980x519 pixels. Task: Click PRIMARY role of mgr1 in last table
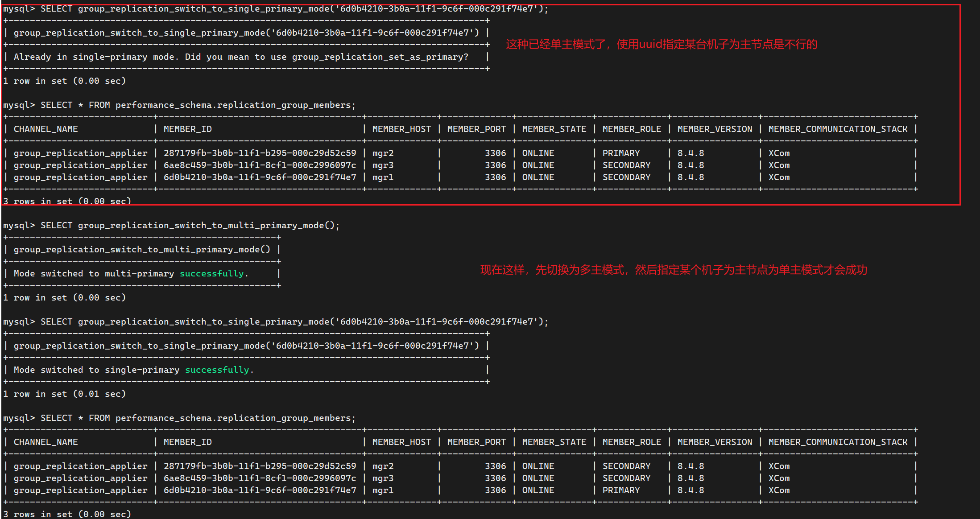621,490
